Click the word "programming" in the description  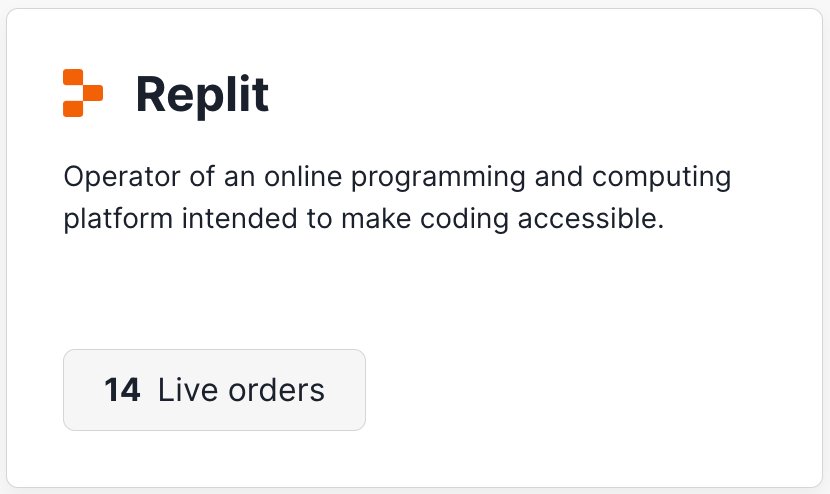pos(438,178)
